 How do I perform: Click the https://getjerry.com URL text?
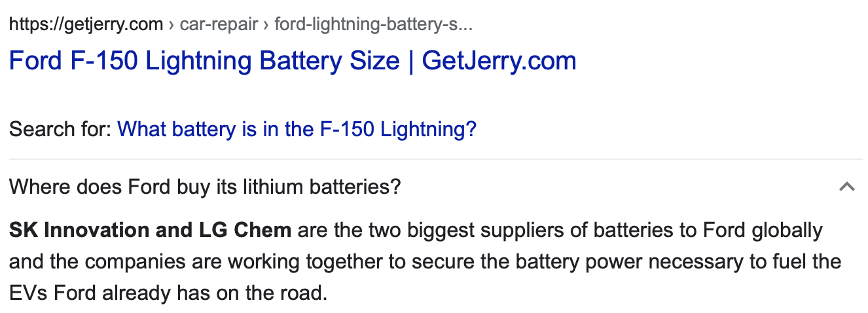(86, 25)
